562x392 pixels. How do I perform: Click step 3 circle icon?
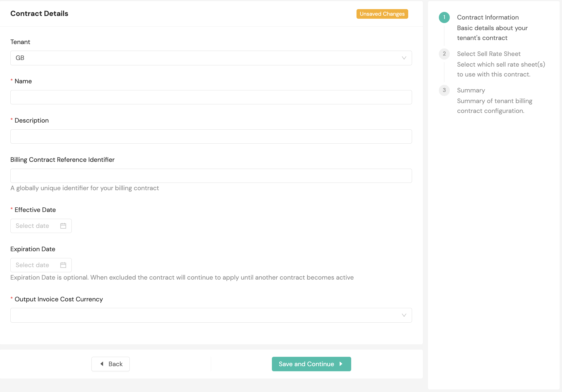tap(444, 90)
